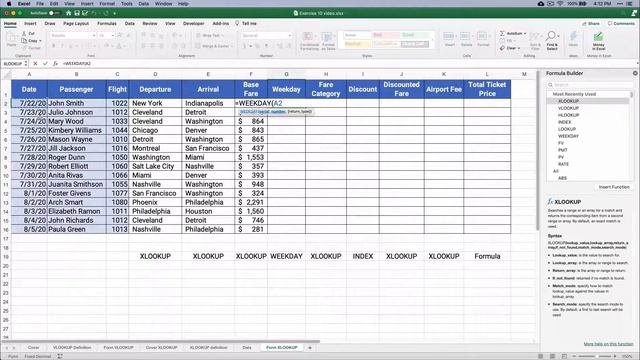Viewport: 640px width, 360px height.
Task: Click the Format cells icon
Action: coord(483,39)
